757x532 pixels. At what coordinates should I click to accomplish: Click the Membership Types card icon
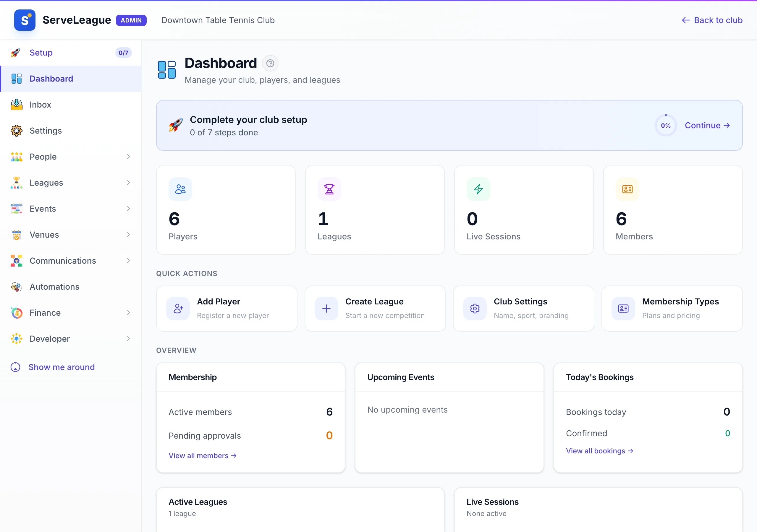point(623,309)
